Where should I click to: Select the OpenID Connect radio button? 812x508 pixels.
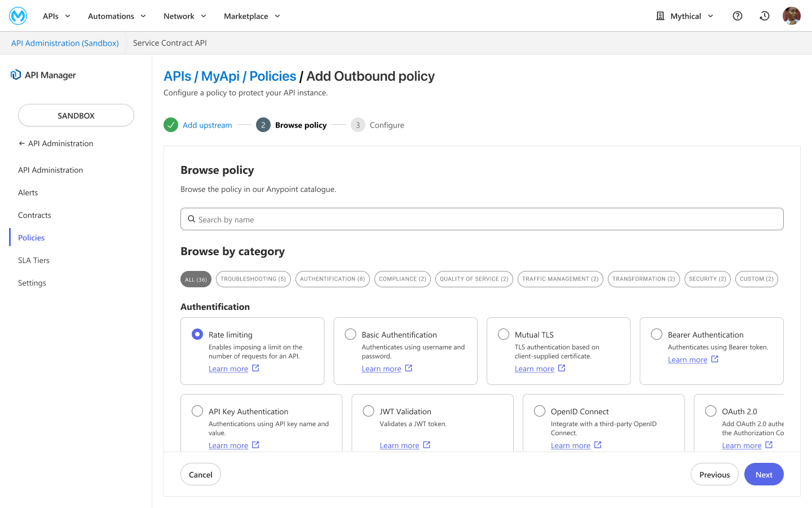(540, 411)
